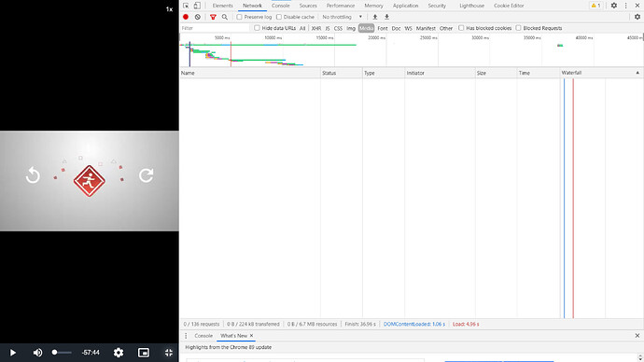The width and height of the screenshot is (644, 362).
Task: Enable picture-in-picture mode
Action: (144, 353)
